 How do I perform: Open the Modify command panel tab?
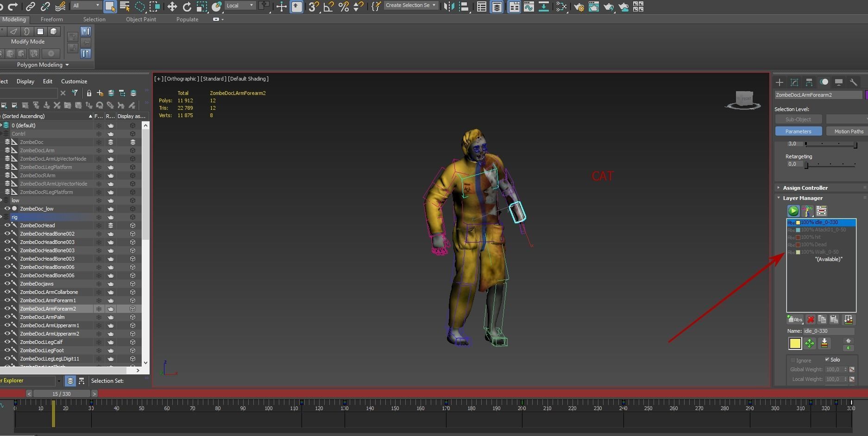[794, 82]
